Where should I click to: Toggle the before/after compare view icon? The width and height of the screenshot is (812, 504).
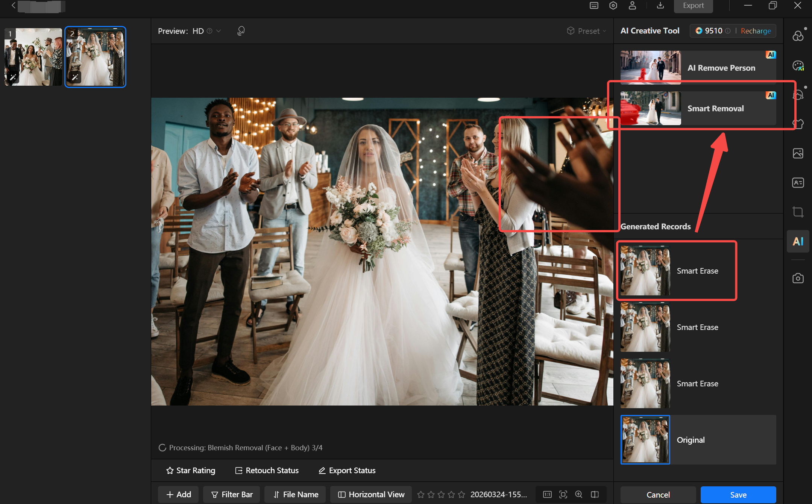click(595, 494)
